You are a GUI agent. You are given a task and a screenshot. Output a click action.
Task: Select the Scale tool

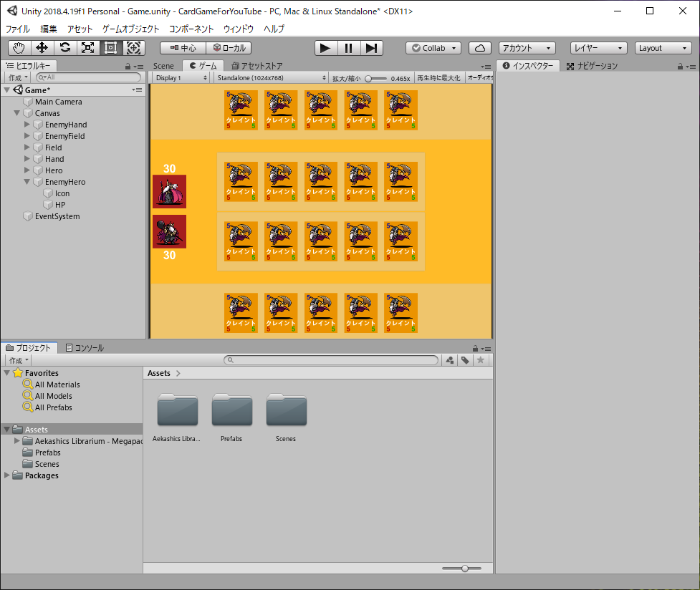point(88,48)
